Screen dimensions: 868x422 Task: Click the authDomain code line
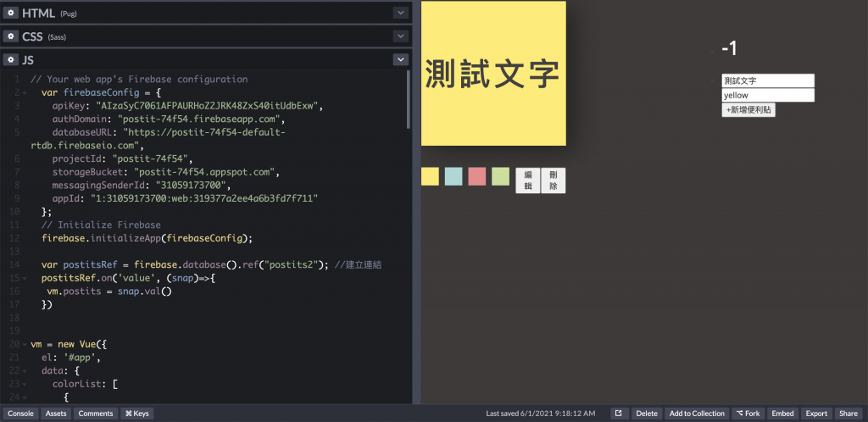[169, 119]
